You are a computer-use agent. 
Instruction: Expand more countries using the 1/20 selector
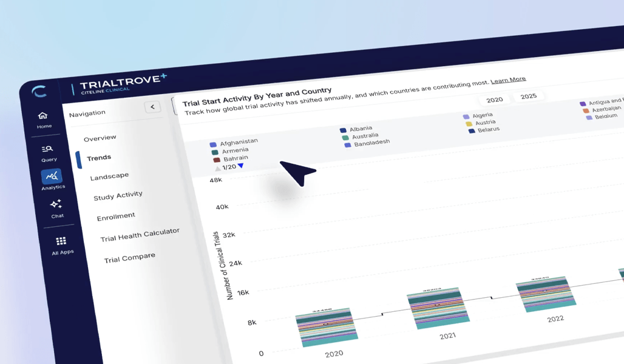[x=229, y=168]
